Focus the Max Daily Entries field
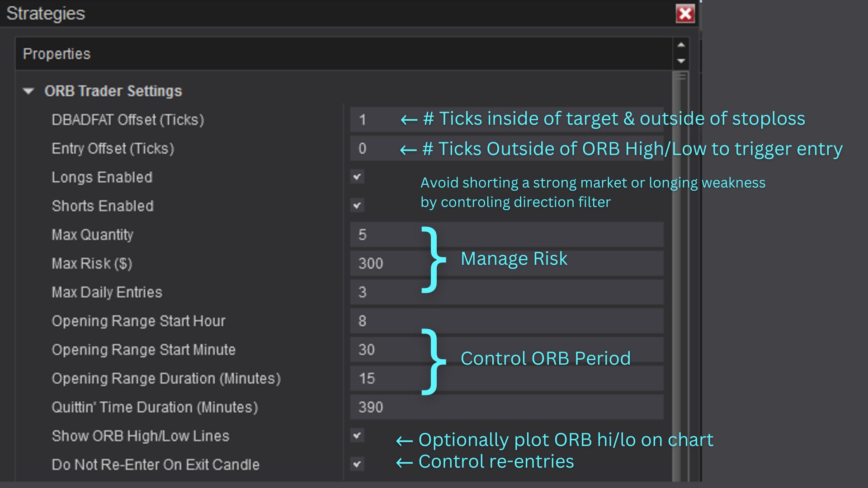Screen dimensions: 868x488 point(384,292)
